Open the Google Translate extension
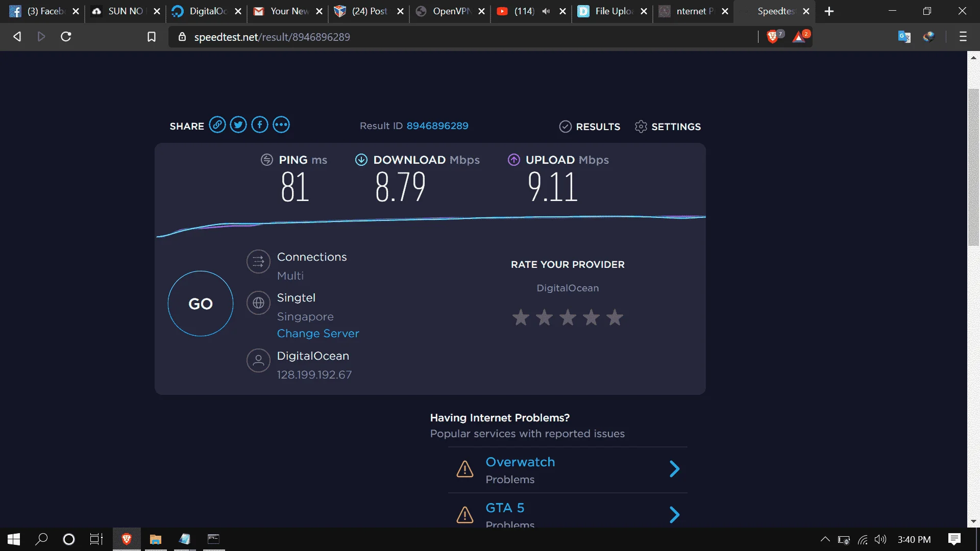 (x=904, y=37)
